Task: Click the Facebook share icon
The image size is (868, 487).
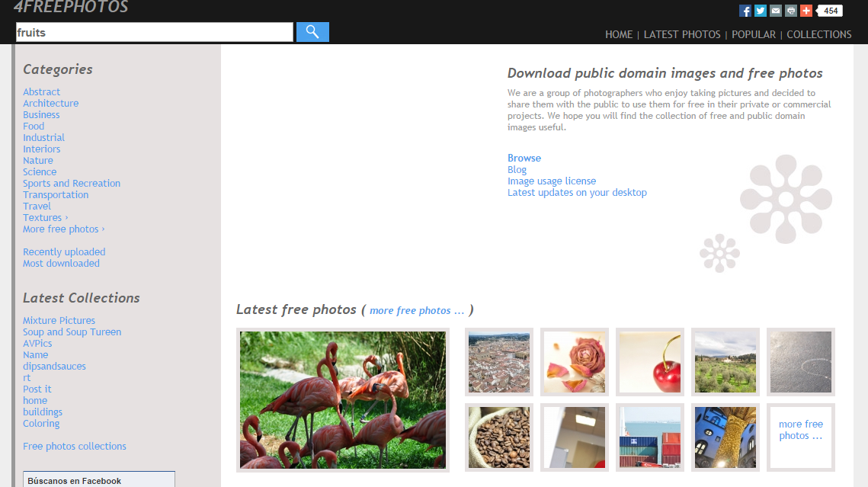Action: point(745,11)
